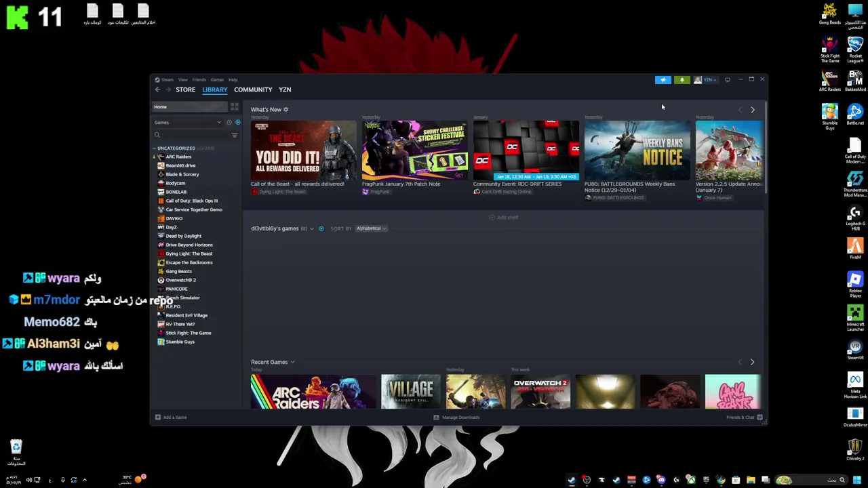
Task: Show next Recent Games arrow
Action: (752, 362)
